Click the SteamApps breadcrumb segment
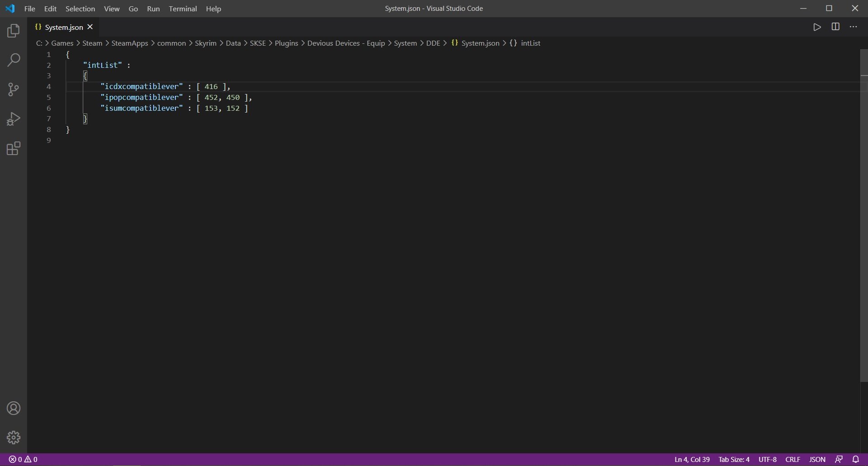The image size is (868, 466). [130, 43]
